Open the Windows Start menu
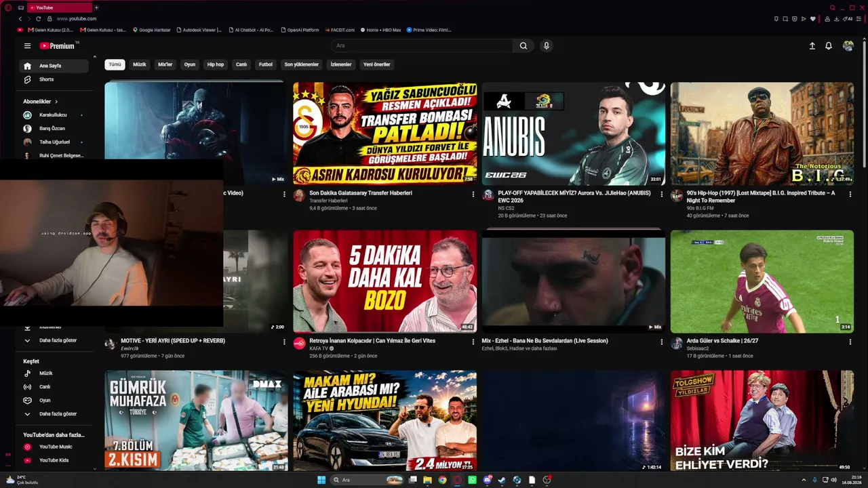This screenshot has width=868, height=488. click(321, 480)
